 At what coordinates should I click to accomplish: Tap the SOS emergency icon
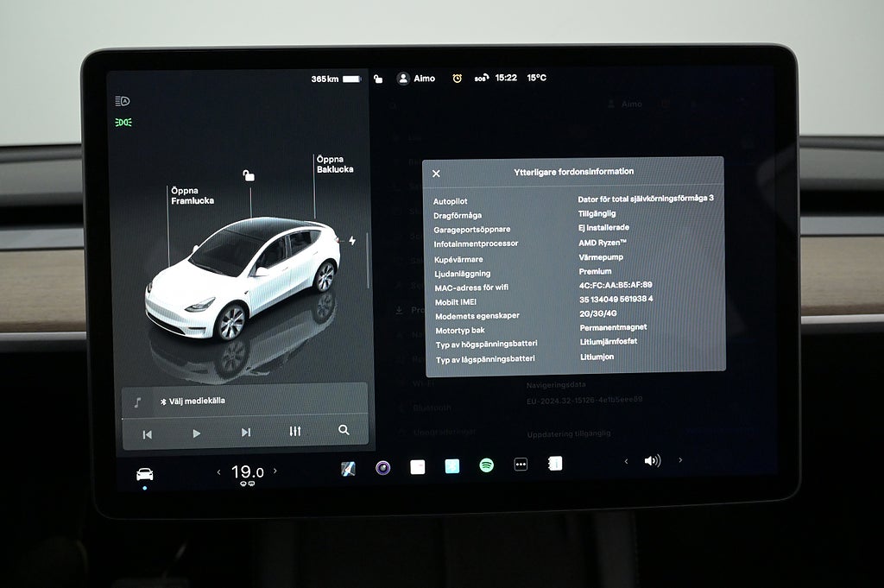[479, 78]
